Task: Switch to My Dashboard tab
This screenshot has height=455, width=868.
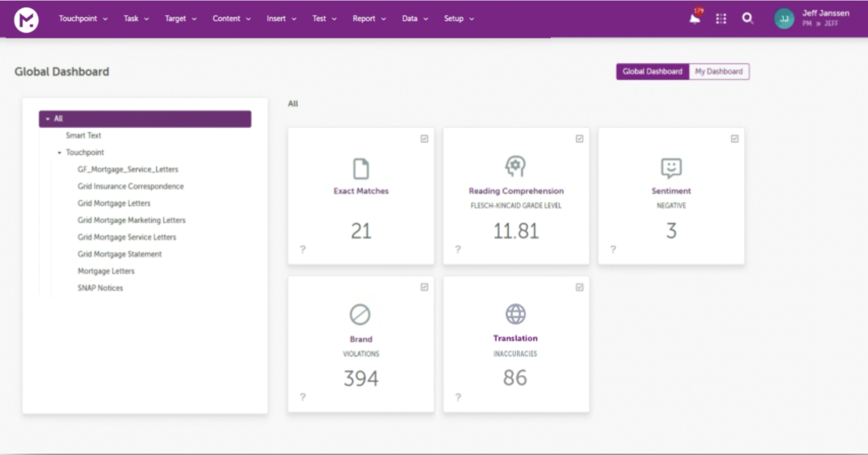Action: 719,72
